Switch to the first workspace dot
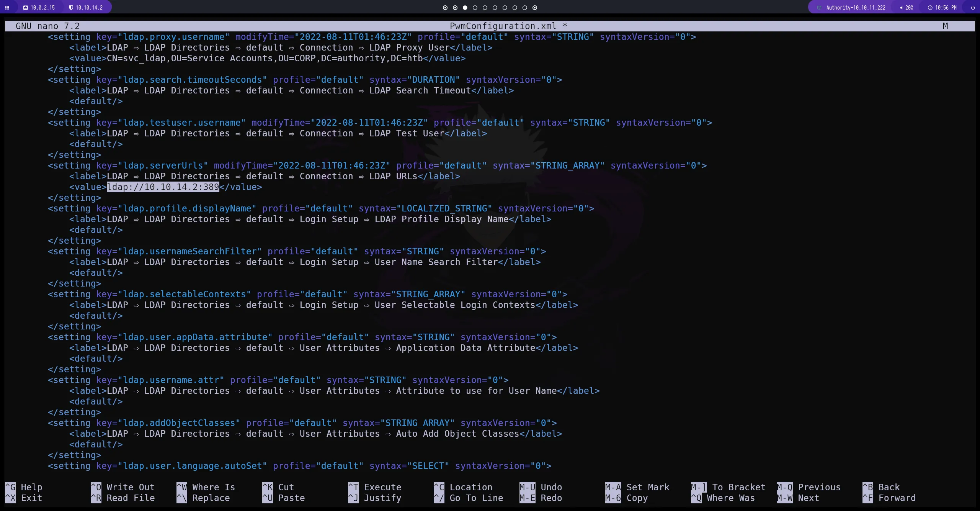Screen dimensions: 980x511 point(445,8)
